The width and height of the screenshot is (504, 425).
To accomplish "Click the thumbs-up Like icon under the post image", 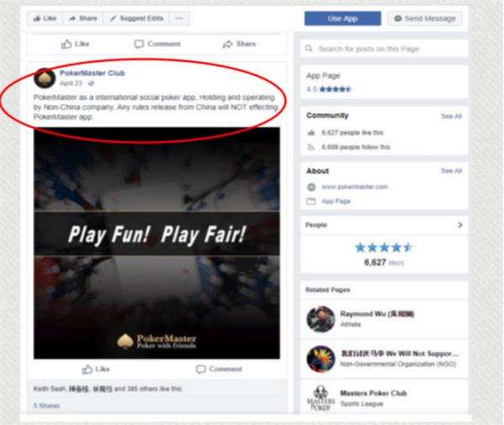I will click(x=87, y=370).
